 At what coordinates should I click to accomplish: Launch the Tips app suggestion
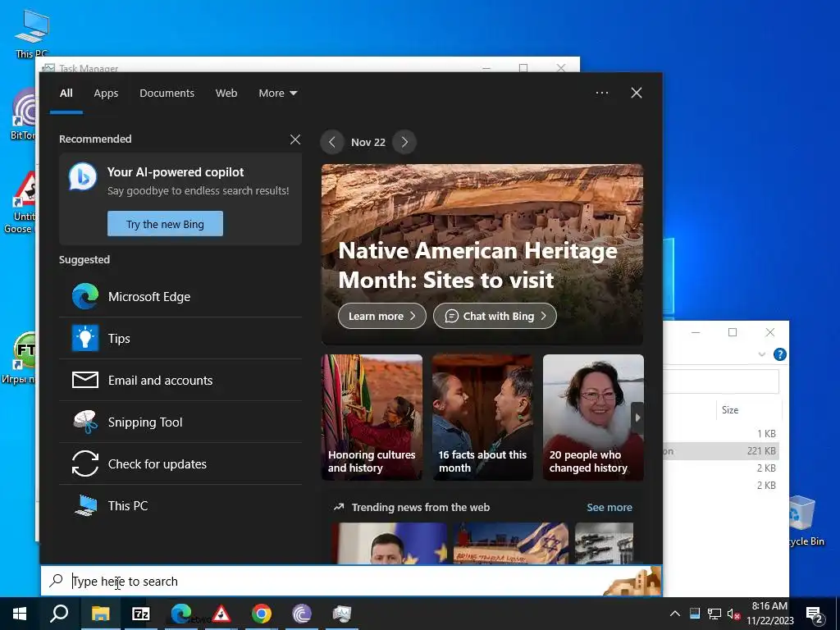[180, 339]
